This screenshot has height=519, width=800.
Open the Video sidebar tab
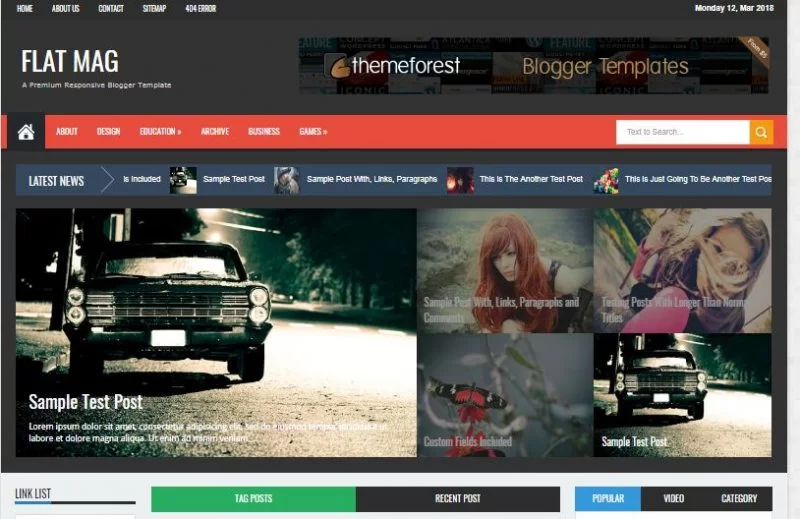click(673, 499)
